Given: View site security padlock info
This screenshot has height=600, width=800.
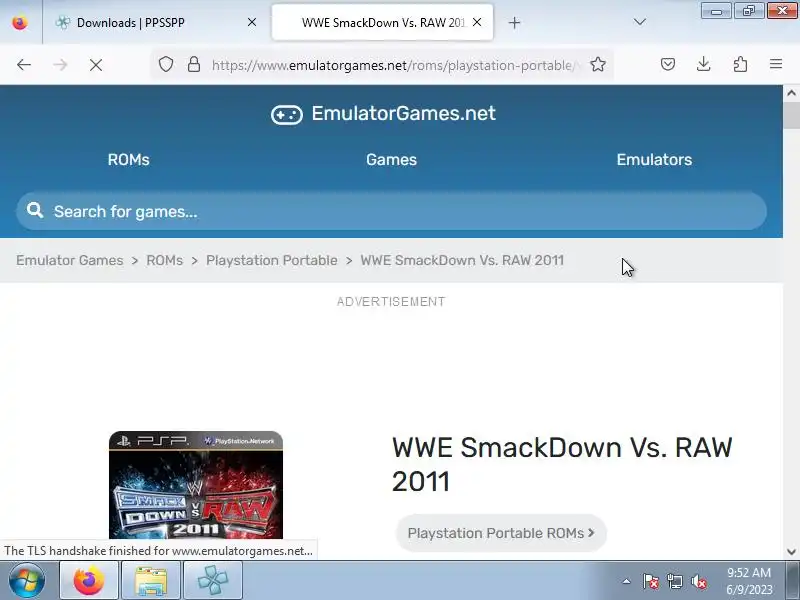Looking at the screenshot, I should [193, 64].
